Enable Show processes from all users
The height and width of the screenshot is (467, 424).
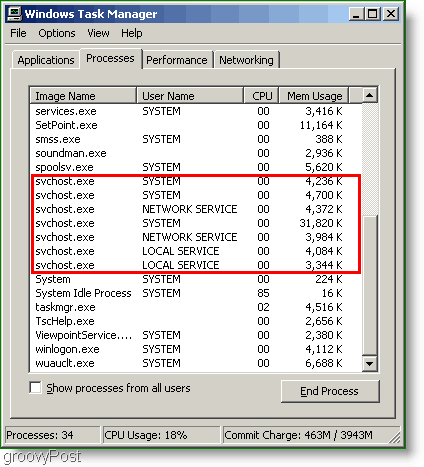[35, 388]
